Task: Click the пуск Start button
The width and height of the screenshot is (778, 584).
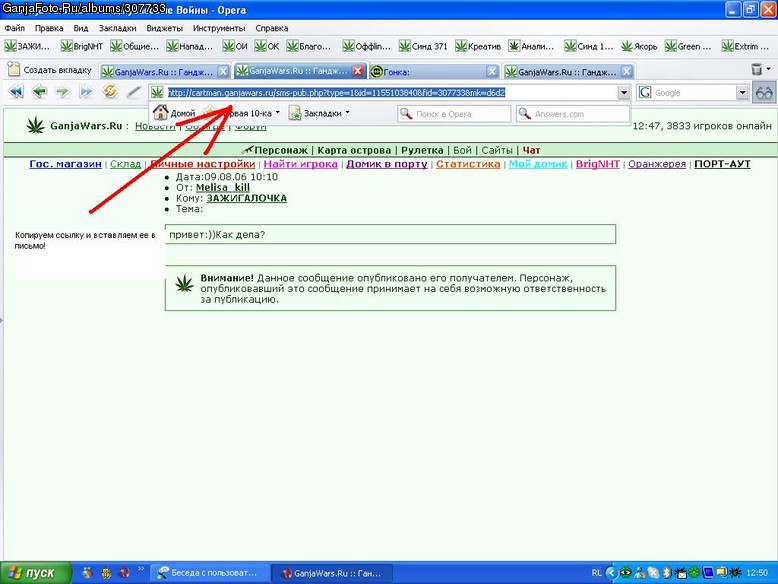Action: [x=35, y=573]
